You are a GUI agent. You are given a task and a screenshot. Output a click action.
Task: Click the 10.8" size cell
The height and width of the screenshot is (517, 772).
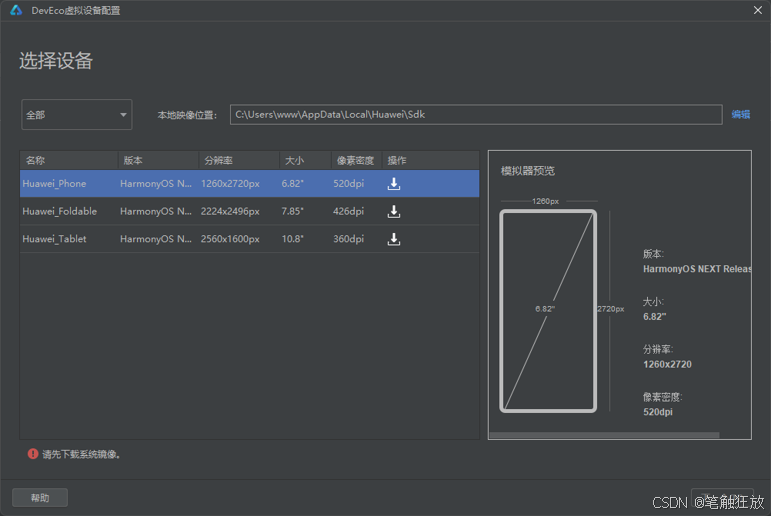click(x=292, y=239)
